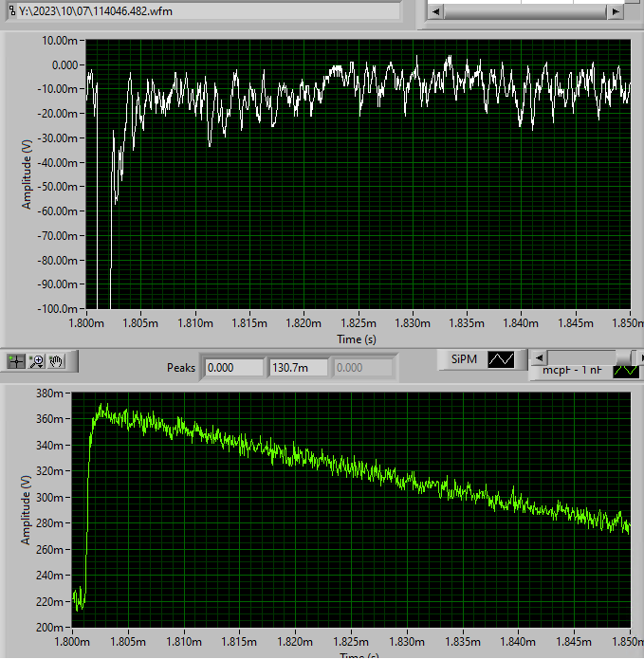The image size is (644, 659).
Task: Click the mcpF - 1 nF legend label
Action: point(572,370)
